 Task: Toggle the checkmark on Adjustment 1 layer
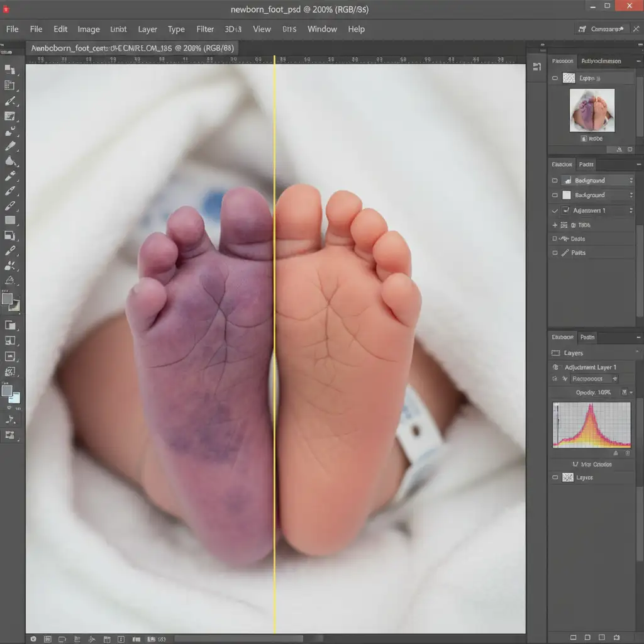(555, 211)
